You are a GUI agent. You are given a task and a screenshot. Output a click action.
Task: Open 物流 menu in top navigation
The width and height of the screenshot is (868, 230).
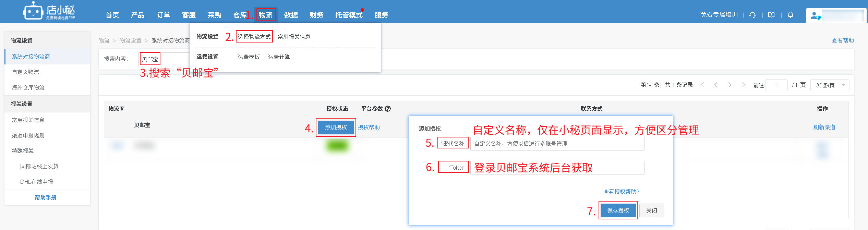[x=266, y=15]
